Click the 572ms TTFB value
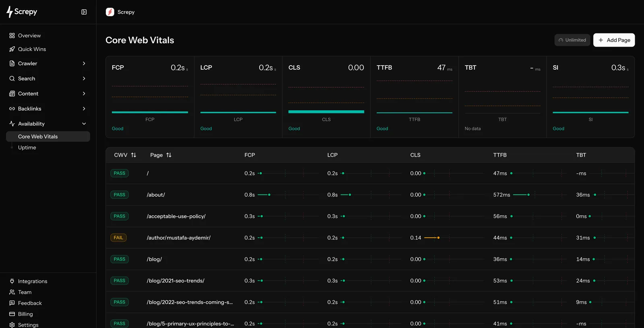 coord(502,195)
